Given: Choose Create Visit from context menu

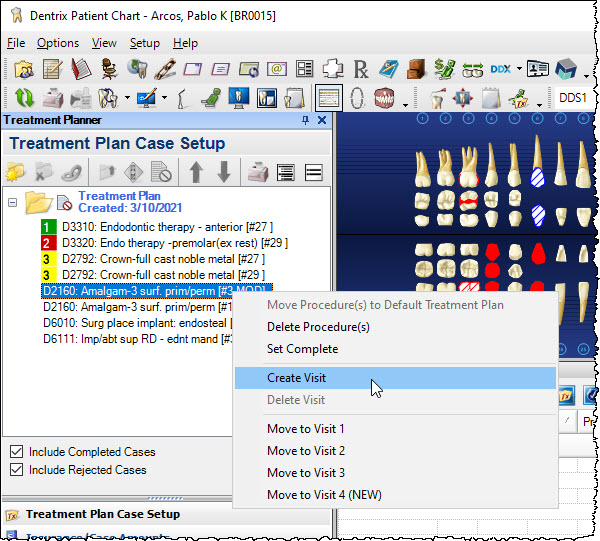Looking at the screenshot, I should pos(395,378).
